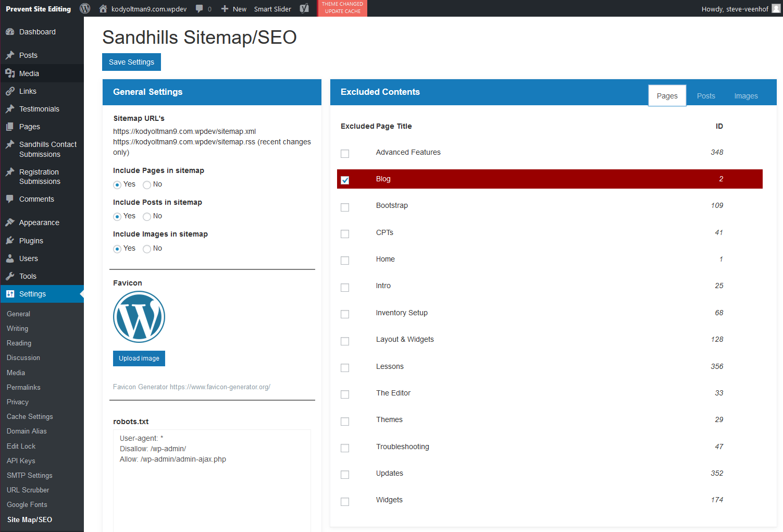Click the Links chain icon
783x532 pixels.
coord(10,91)
